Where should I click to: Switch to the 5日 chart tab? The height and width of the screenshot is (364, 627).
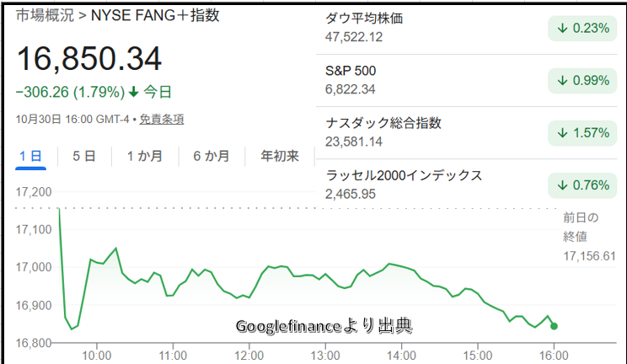(x=83, y=156)
